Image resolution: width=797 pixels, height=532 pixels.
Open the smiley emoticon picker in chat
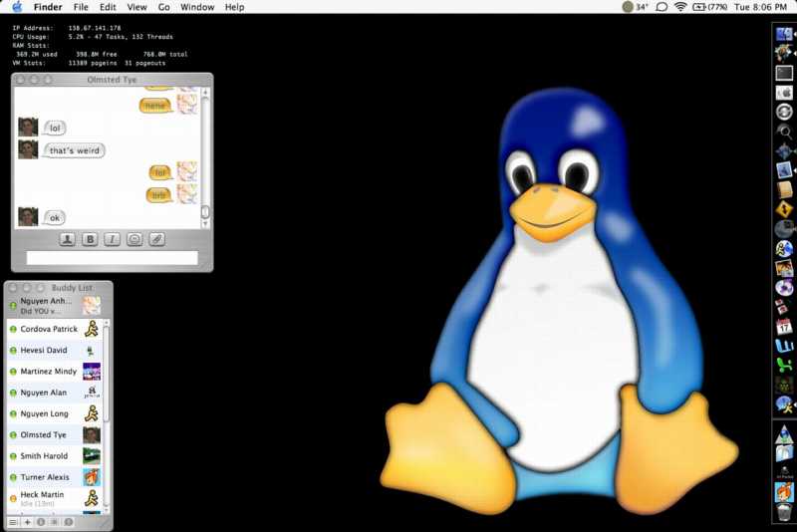click(x=134, y=239)
